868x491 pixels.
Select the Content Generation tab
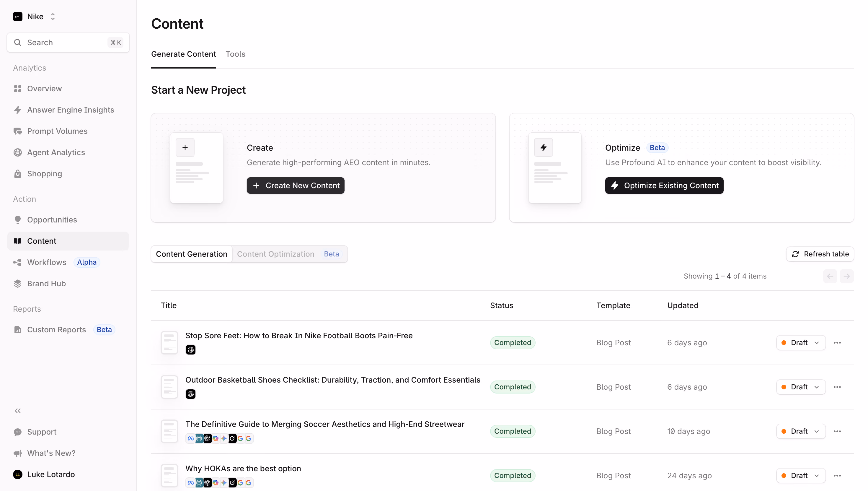[x=191, y=254]
